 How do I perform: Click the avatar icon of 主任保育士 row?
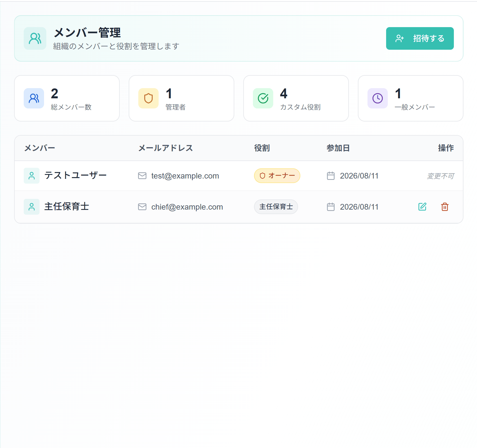tap(32, 207)
